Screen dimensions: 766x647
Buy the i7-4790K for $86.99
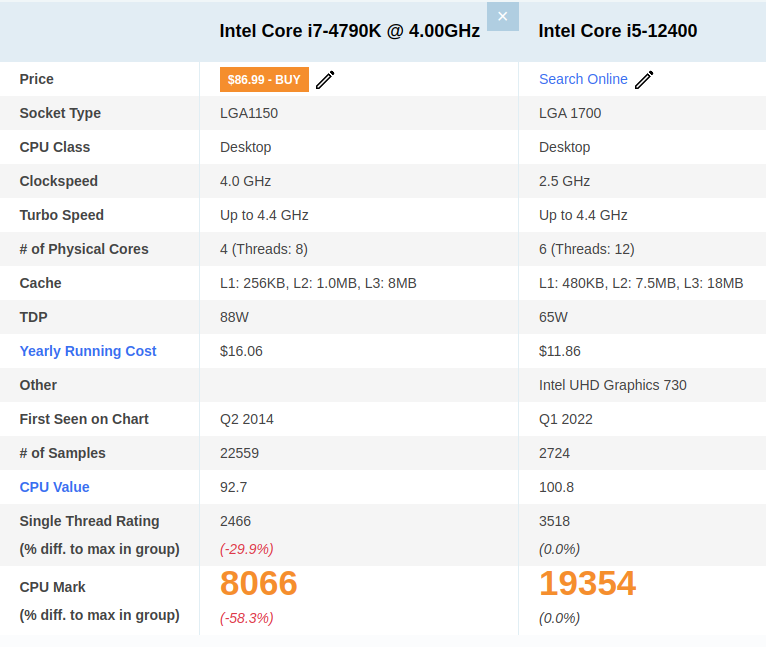(x=264, y=80)
